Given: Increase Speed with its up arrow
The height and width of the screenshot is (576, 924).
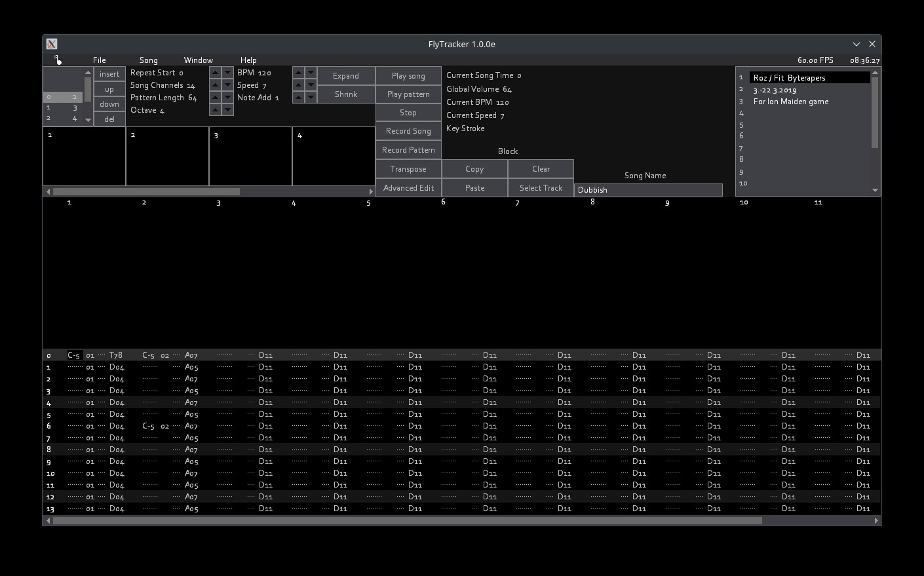Looking at the screenshot, I should 298,85.
